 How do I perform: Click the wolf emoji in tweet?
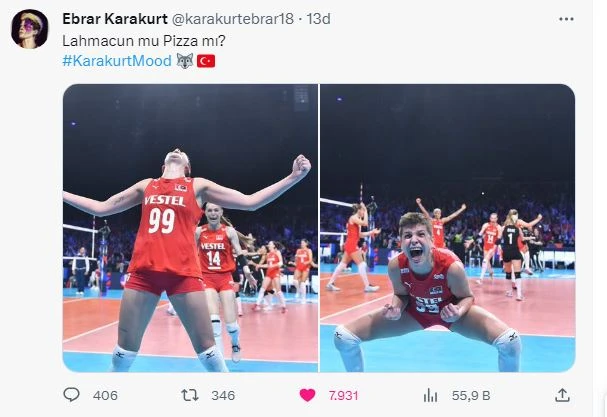pos(185,61)
